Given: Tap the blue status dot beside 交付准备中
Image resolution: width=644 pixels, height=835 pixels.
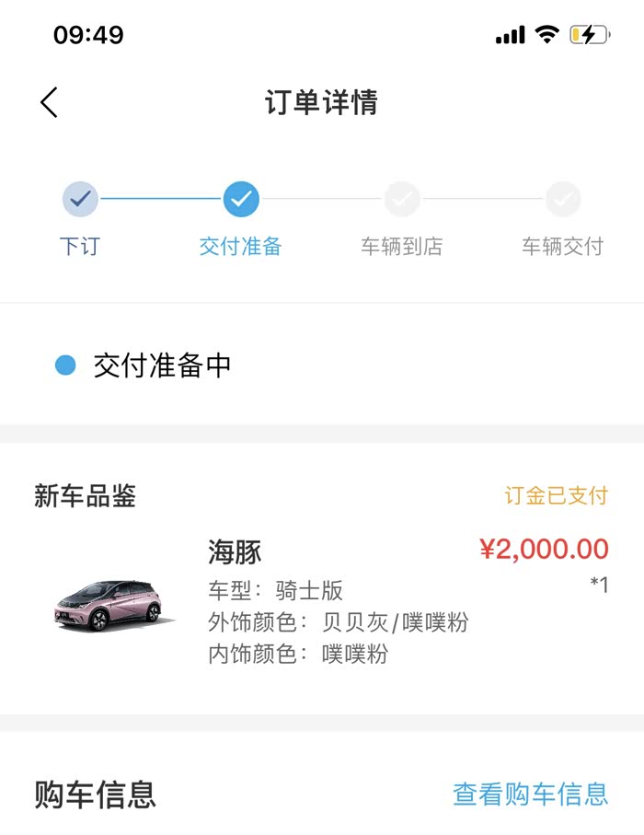Looking at the screenshot, I should (x=64, y=366).
